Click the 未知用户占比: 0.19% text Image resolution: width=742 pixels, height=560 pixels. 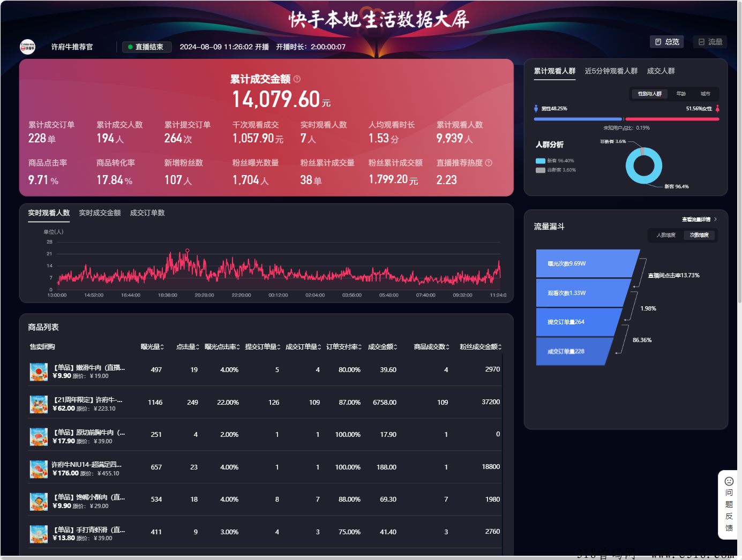point(626,128)
